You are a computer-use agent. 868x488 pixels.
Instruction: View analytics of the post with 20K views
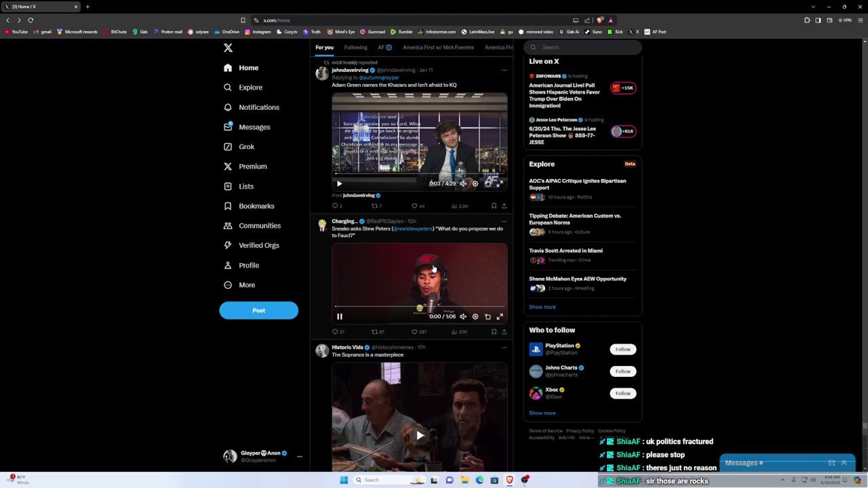click(x=460, y=332)
